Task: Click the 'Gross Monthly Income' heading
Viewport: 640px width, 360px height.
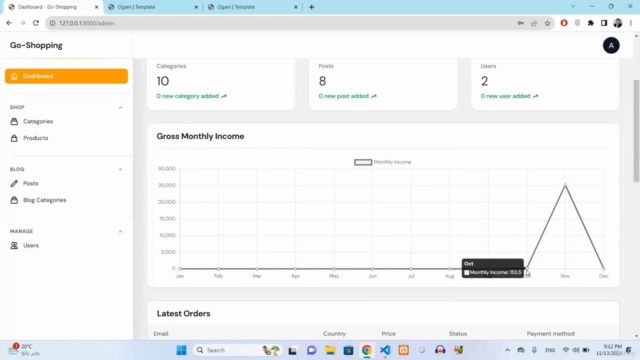Action: pos(200,136)
